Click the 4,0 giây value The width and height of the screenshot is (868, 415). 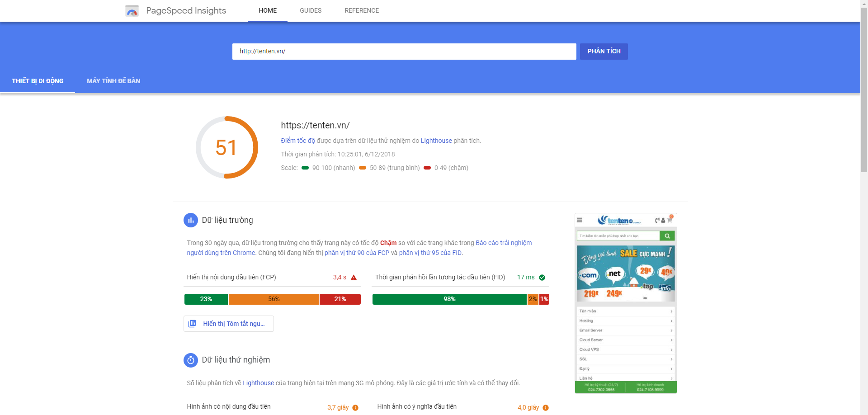point(528,408)
